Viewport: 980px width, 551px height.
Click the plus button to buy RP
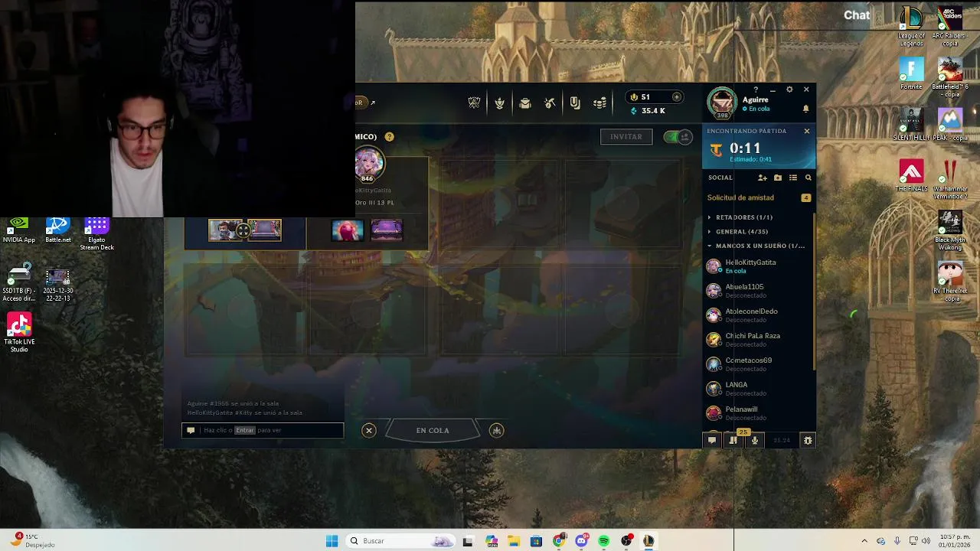pos(676,97)
